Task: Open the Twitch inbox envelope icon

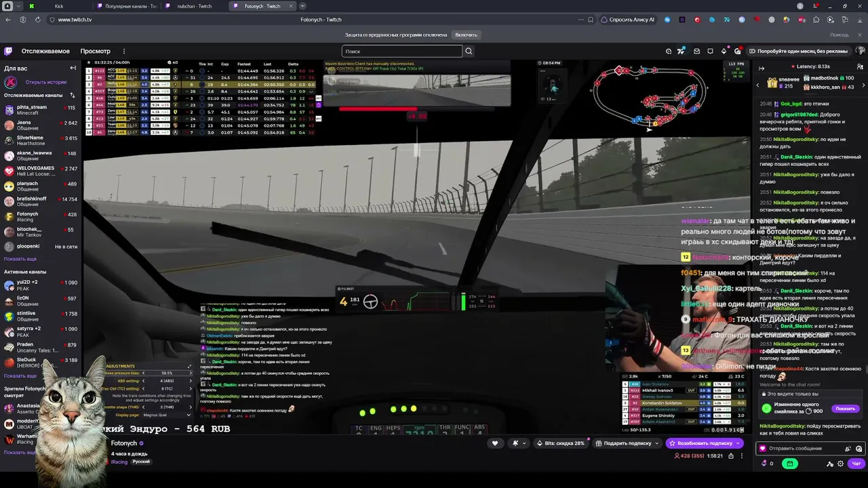Action: pos(696,51)
